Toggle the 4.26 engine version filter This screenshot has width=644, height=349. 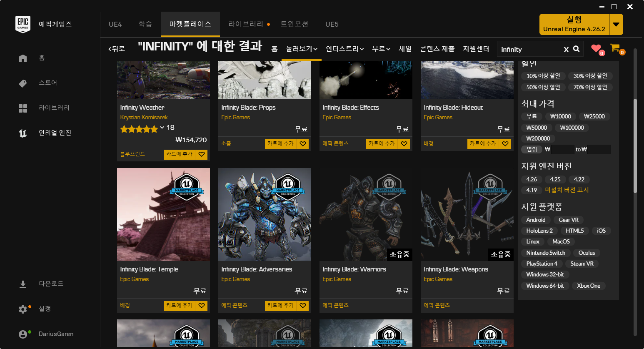[532, 179]
